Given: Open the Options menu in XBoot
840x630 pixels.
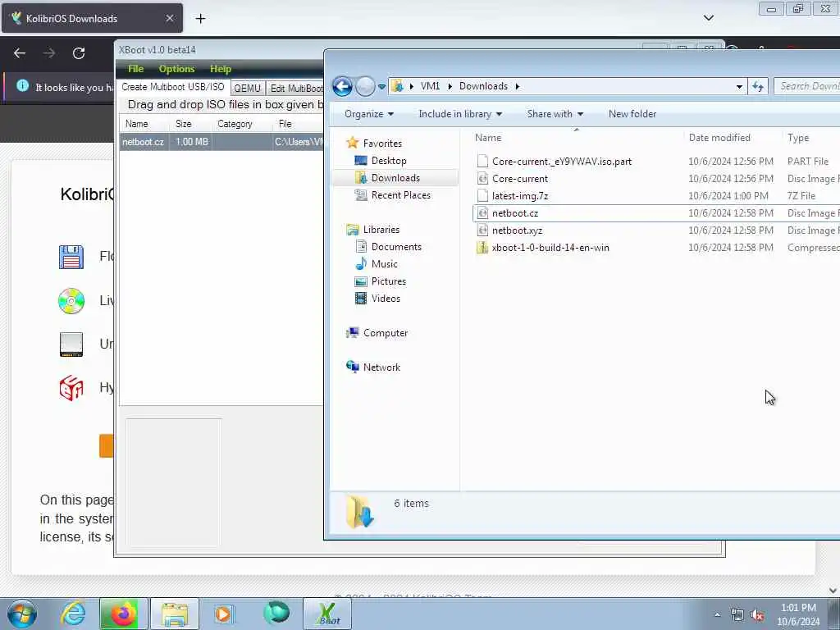Looking at the screenshot, I should (176, 69).
